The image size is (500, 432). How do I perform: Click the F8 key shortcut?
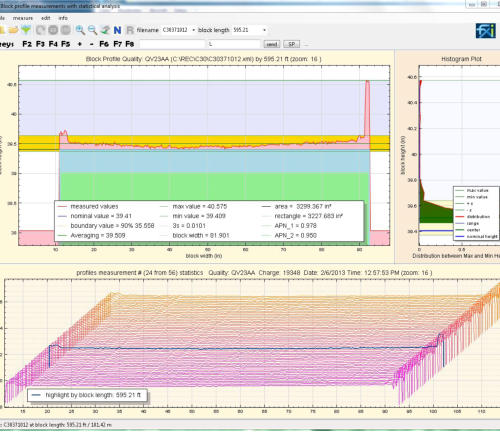tap(130, 44)
